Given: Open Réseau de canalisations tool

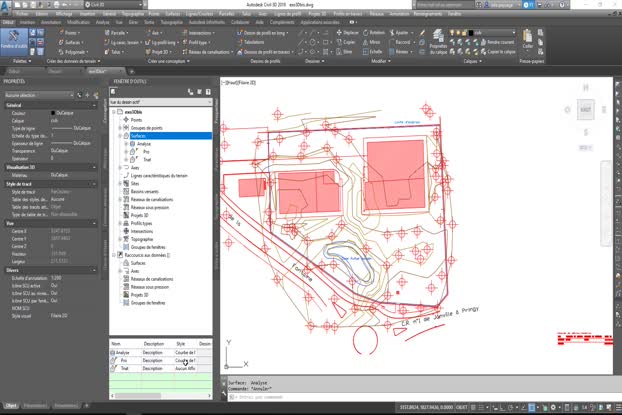Looking at the screenshot, I should click(x=207, y=52).
